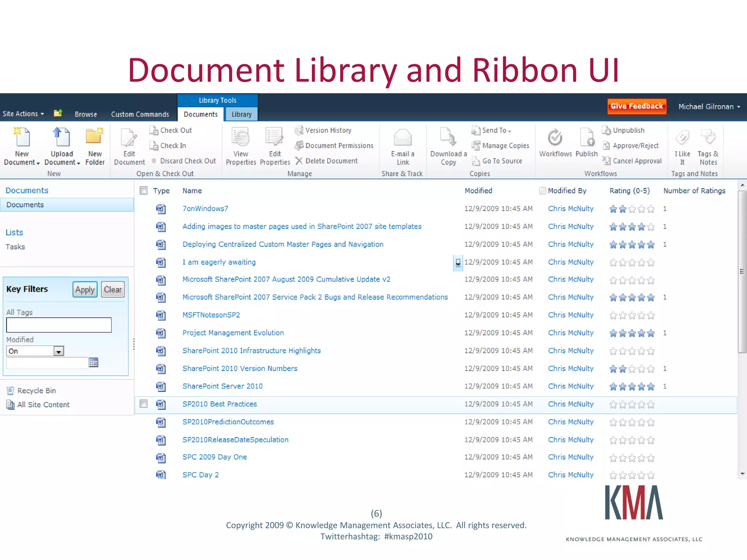Viewport: 747px width, 560px height.
Task: Open Michael Gilronan user menu
Action: click(x=709, y=106)
